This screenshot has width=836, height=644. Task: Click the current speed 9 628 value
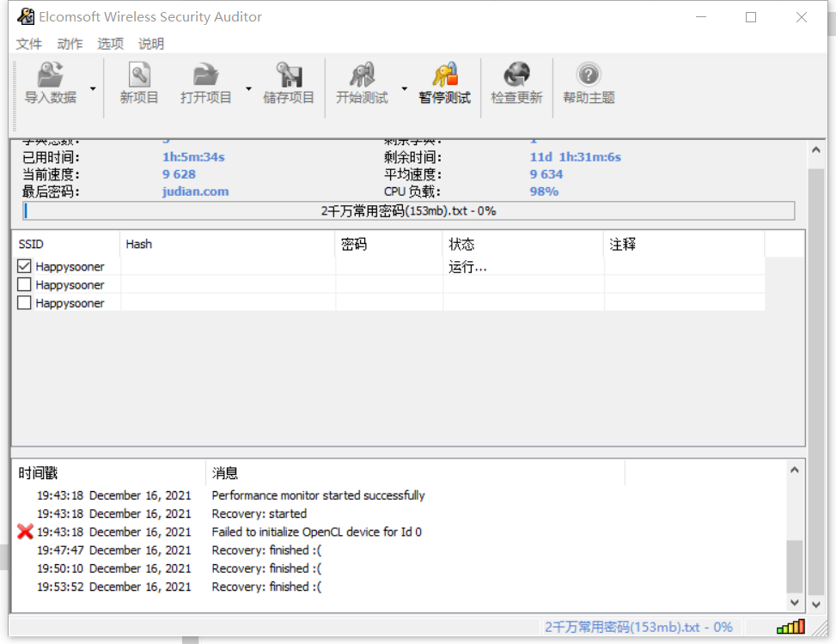(x=179, y=174)
